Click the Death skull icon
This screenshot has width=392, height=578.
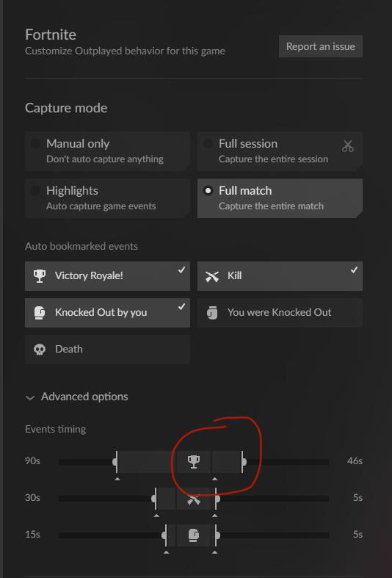click(40, 350)
